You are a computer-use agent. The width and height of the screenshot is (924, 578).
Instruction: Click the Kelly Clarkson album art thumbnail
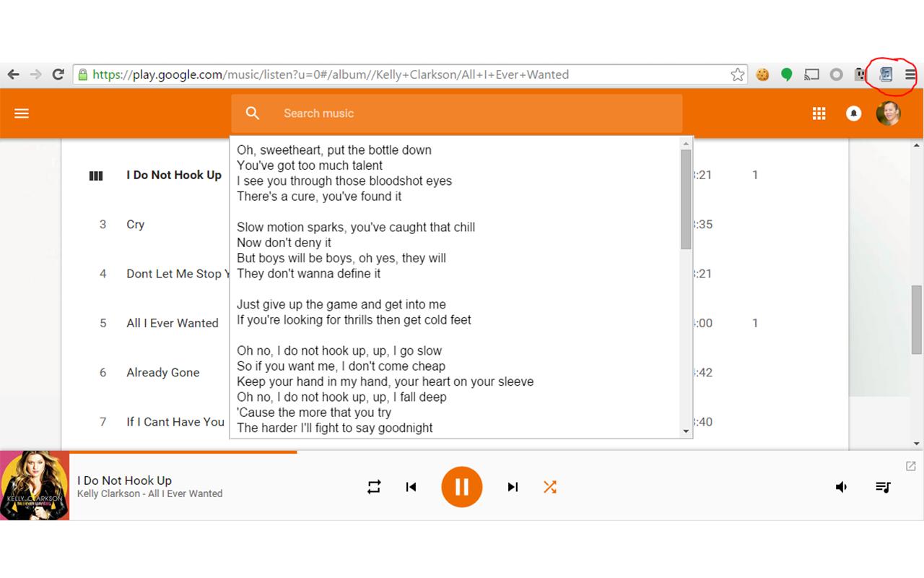point(35,486)
